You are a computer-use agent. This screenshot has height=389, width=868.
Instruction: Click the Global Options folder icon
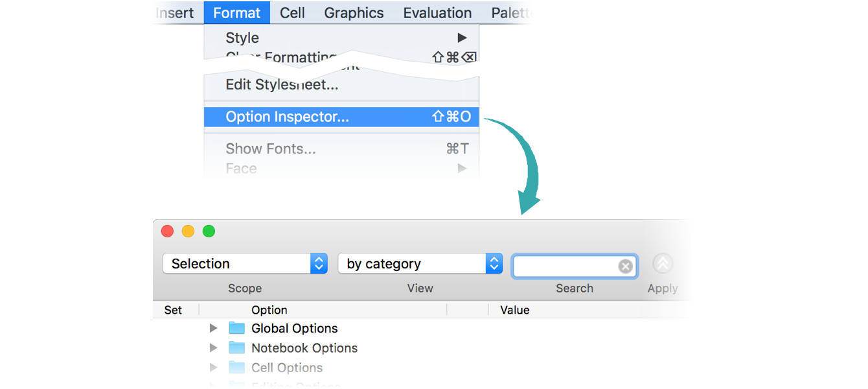point(237,328)
